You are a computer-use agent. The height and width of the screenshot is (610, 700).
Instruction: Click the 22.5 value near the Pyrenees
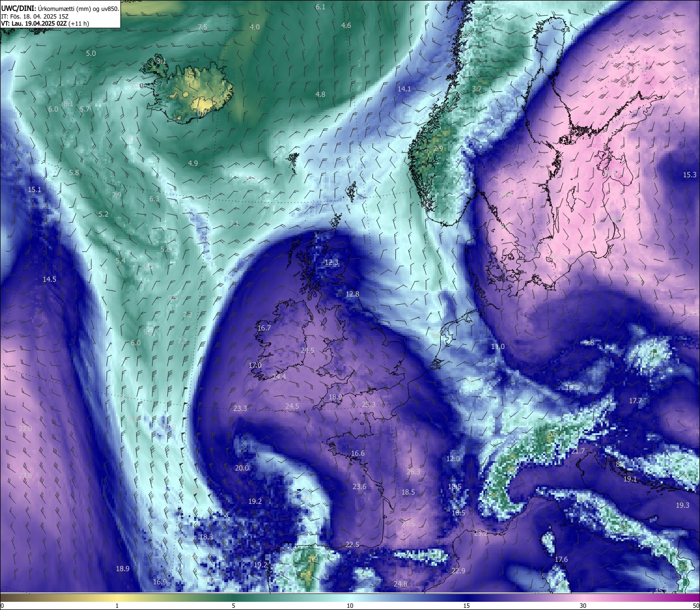point(353,544)
